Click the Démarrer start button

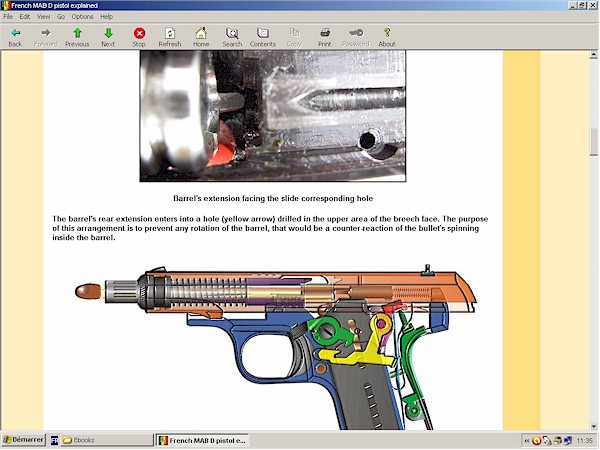23,440
